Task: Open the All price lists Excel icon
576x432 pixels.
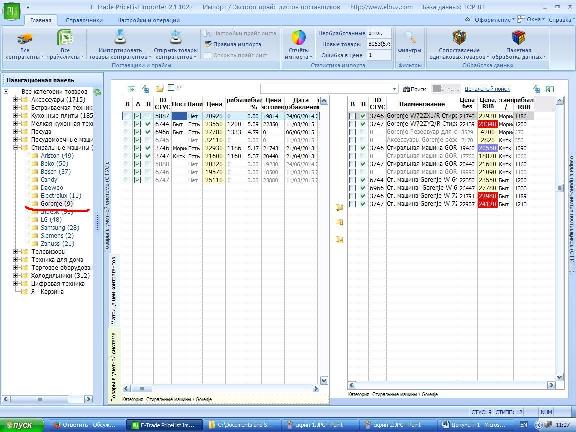Action: 65,37
